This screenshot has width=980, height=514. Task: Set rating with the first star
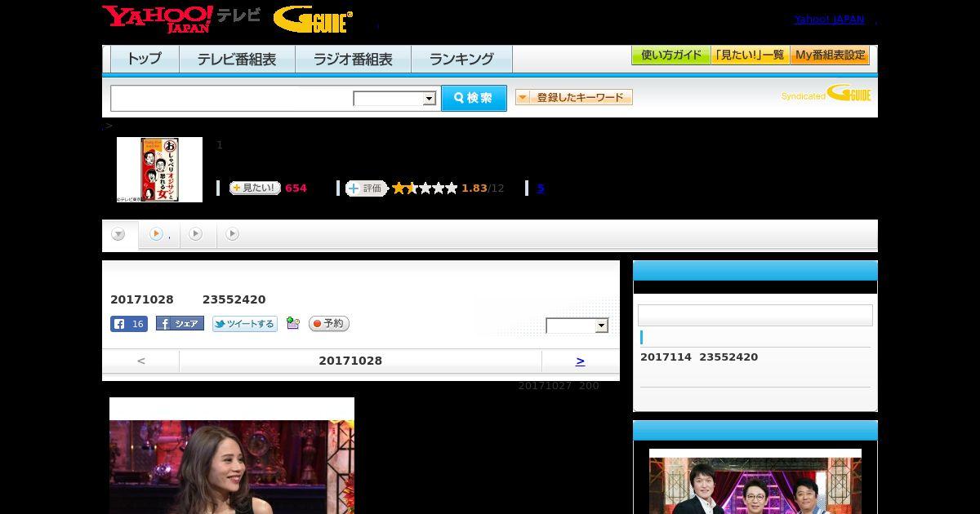(x=399, y=188)
